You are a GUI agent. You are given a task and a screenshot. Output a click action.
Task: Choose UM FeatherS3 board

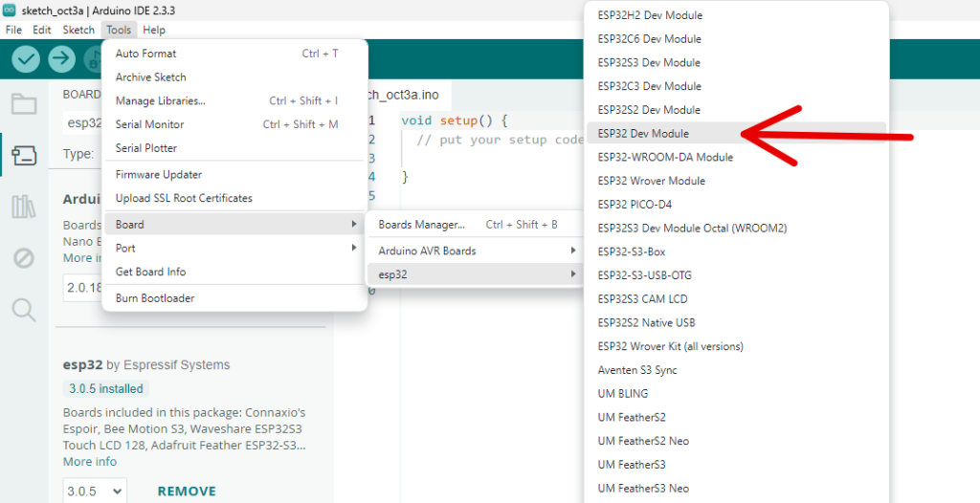736,465
